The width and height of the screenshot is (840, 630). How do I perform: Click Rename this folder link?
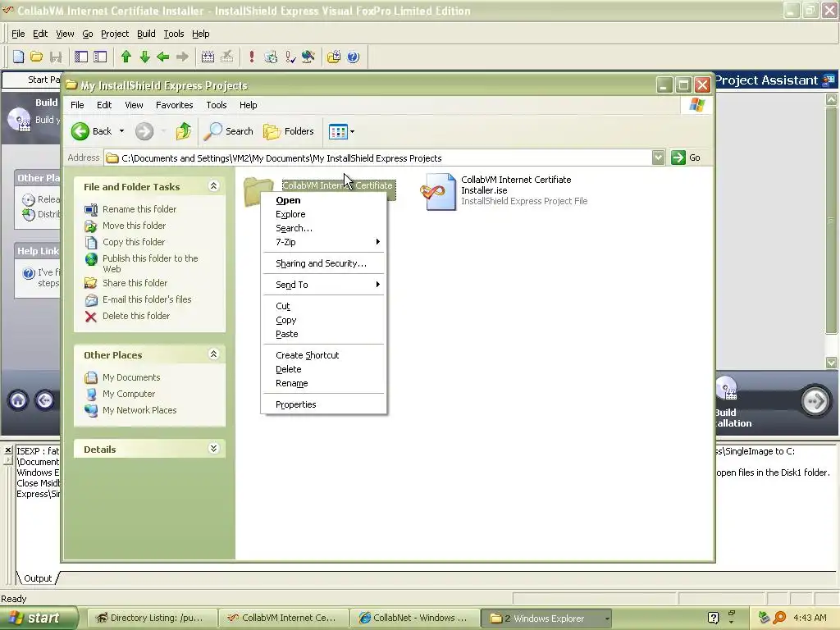pos(139,209)
